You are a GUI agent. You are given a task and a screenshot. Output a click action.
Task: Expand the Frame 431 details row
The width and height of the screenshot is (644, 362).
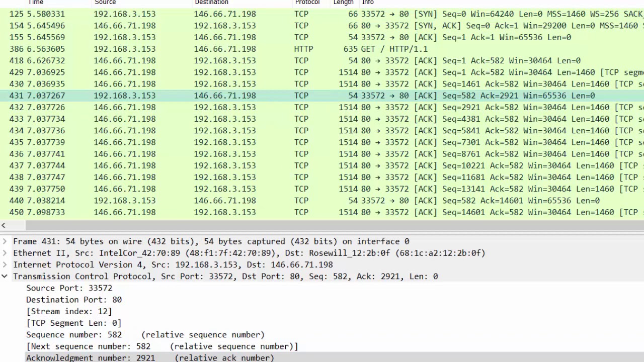coord(5,241)
